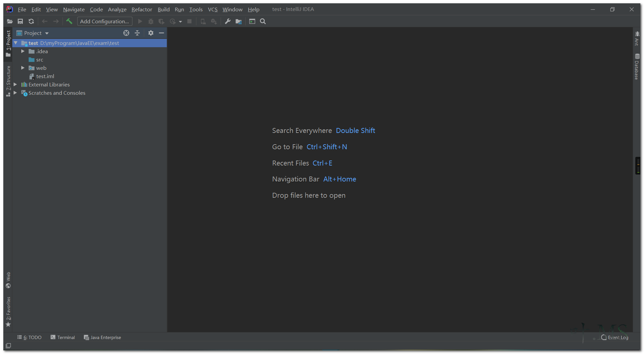Open the Tools menu

click(x=196, y=9)
